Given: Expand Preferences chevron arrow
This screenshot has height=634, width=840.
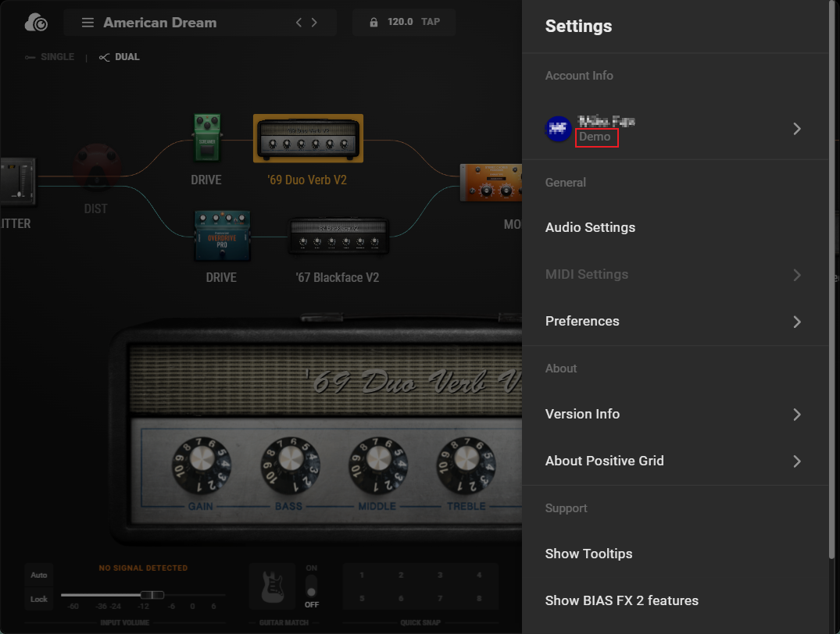Looking at the screenshot, I should (796, 321).
